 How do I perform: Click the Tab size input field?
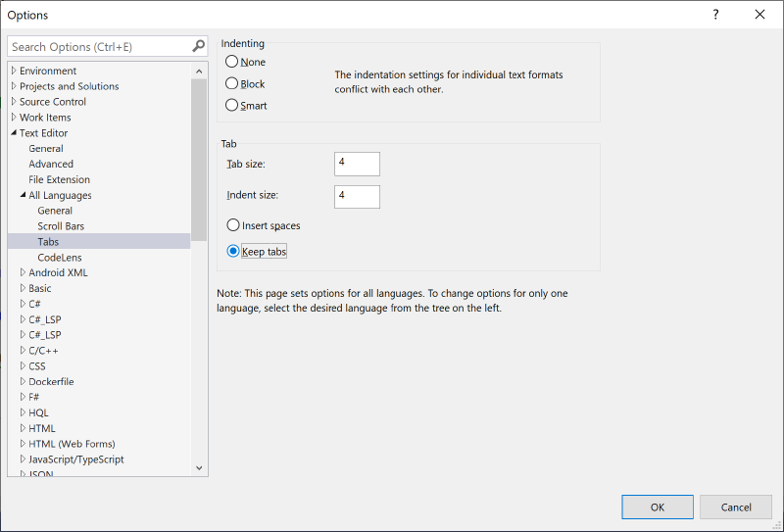click(x=357, y=164)
